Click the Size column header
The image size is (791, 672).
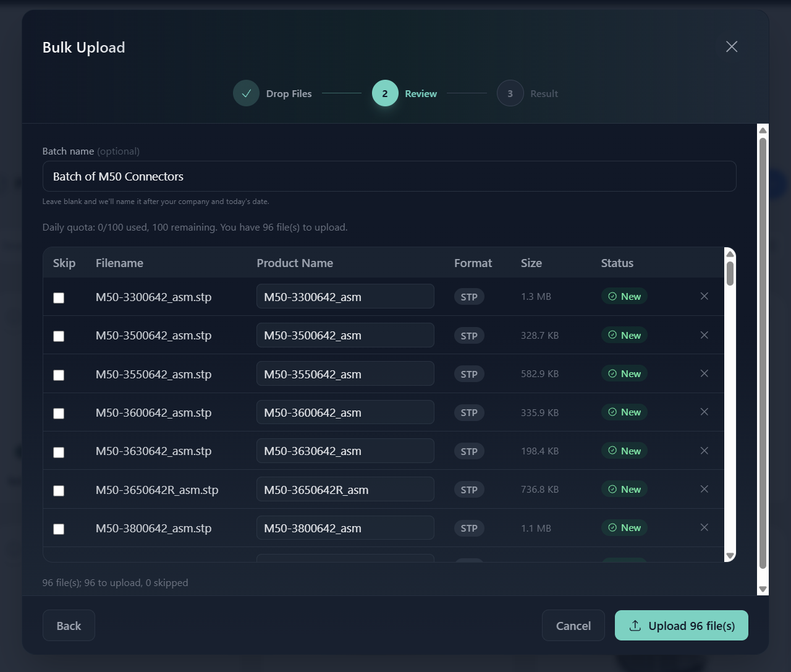pyautogui.click(x=531, y=263)
